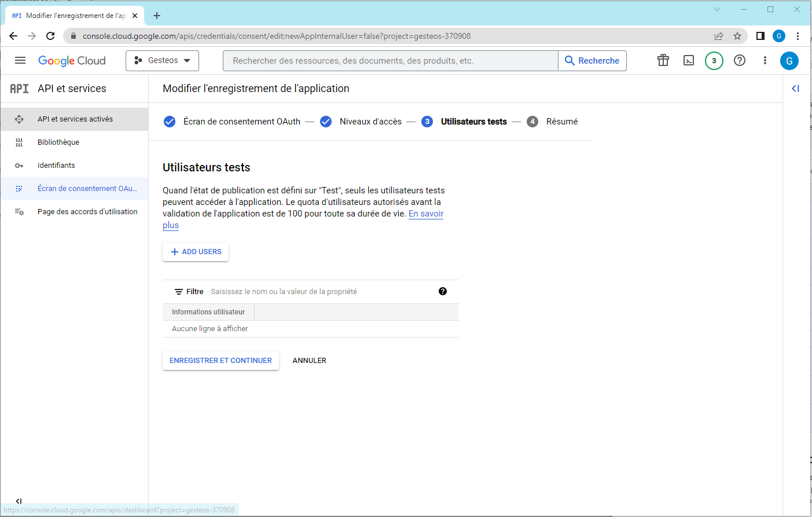The width and height of the screenshot is (812, 517).
Task: Activate Cloud Shell terminal icon
Action: click(689, 61)
